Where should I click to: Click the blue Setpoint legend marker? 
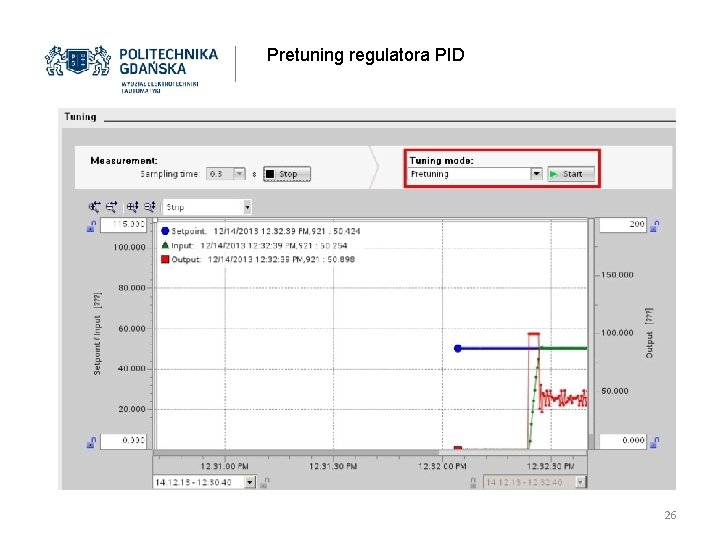coord(165,231)
